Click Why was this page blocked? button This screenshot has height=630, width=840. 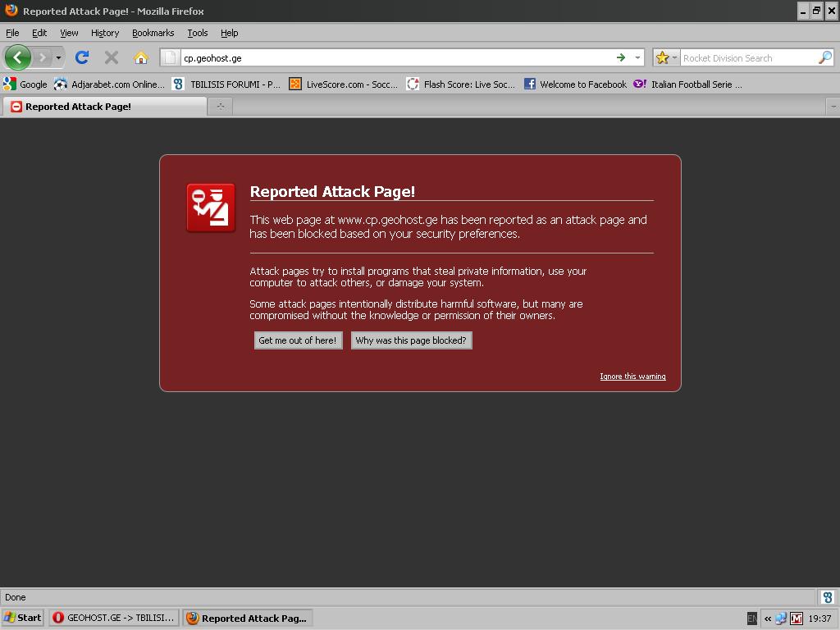(411, 340)
